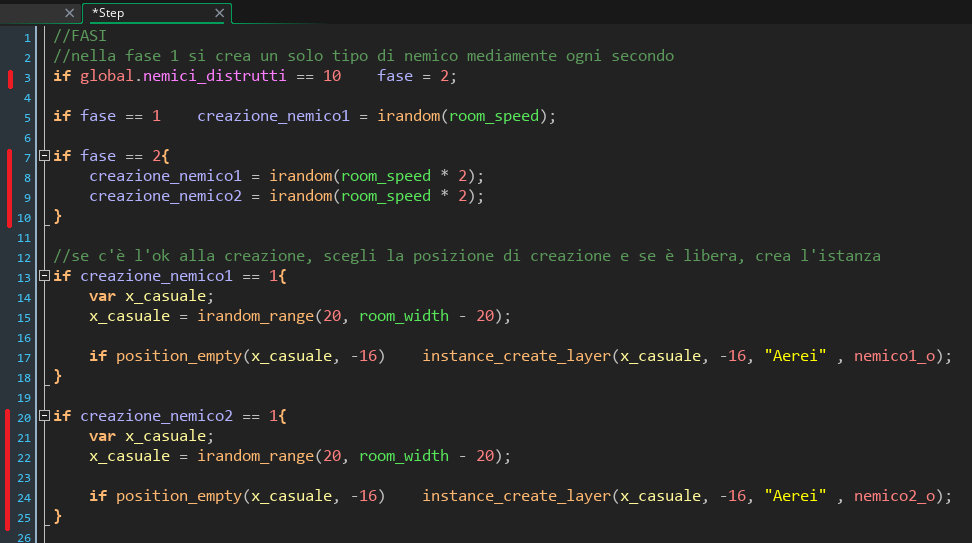Image resolution: width=972 pixels, height=543 pixels.
Task: Click the '//FASI' comment
Action: pyautogui.click(x=80, y=36)
